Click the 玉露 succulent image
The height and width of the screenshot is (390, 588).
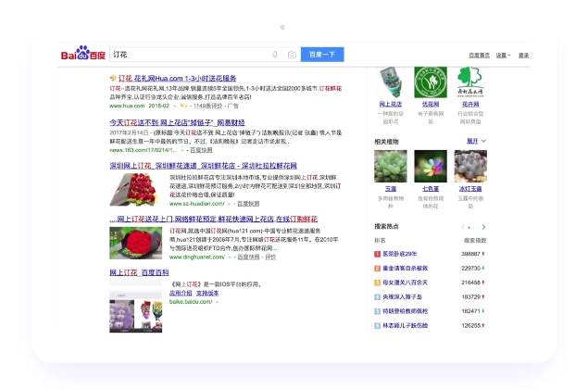pos(391,166)
